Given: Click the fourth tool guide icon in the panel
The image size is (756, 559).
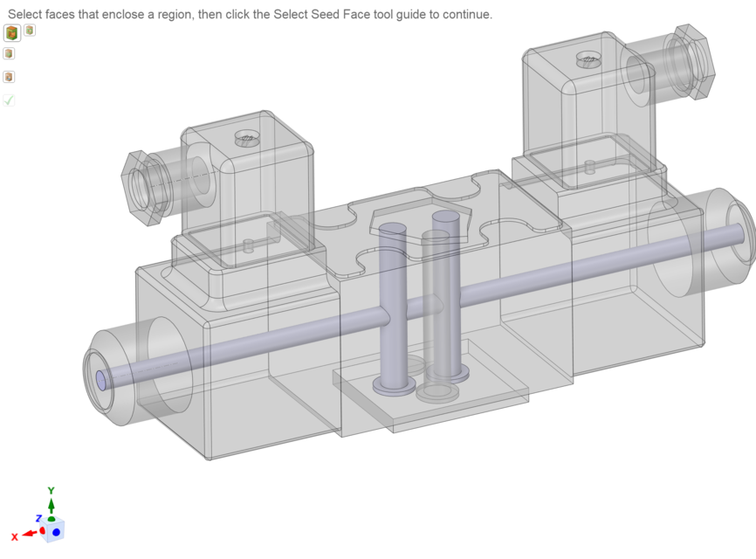Looking at the screenshot, I should pyautogui.click(x=9, y=77).
